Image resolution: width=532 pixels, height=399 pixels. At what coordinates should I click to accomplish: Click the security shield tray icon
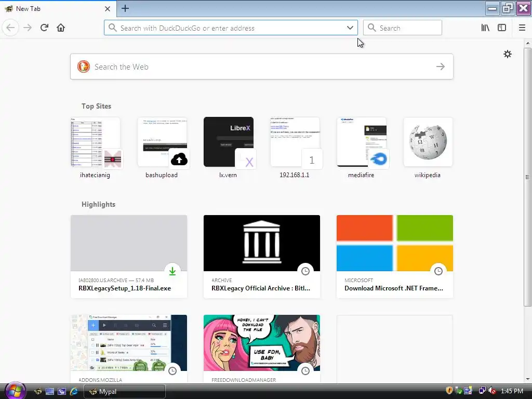[x=449, y=391]
